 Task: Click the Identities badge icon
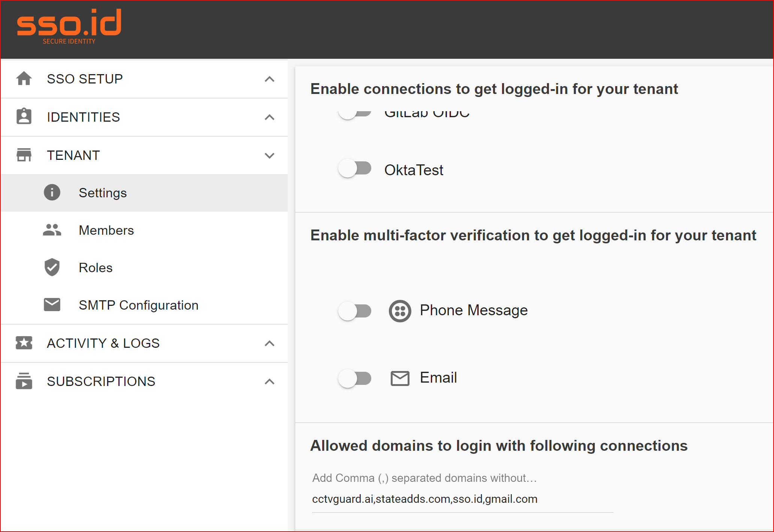pyautogui.click(x=24, y=116)
